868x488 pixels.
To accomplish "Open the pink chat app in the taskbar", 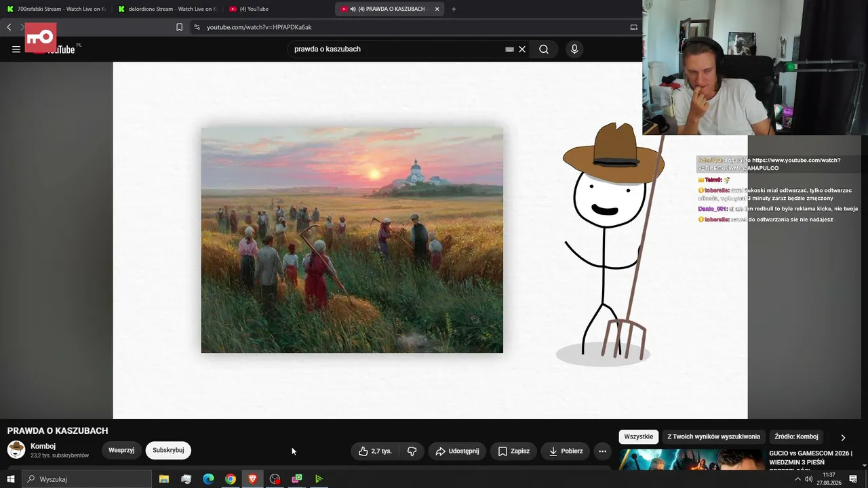I will coord(297,479).
